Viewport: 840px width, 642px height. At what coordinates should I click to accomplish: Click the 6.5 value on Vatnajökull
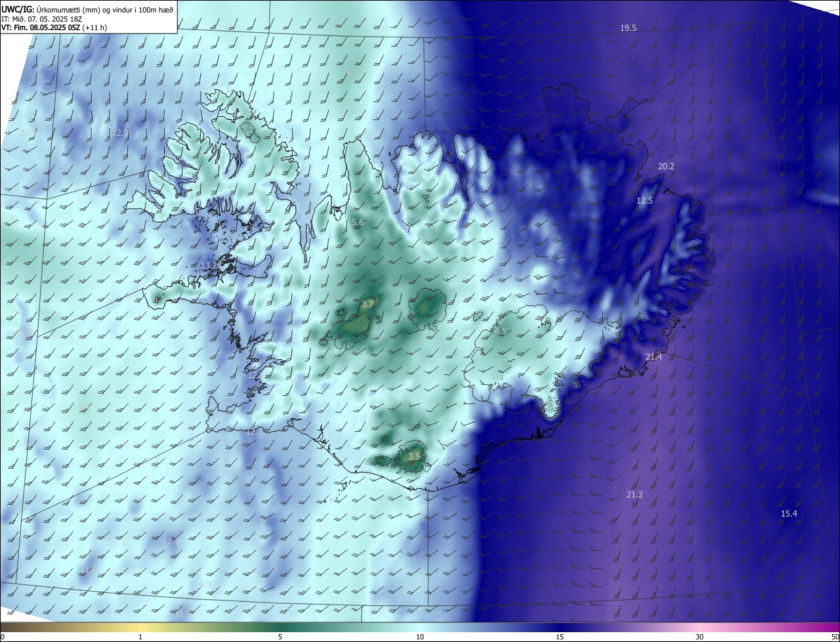[x=501, y=332]
